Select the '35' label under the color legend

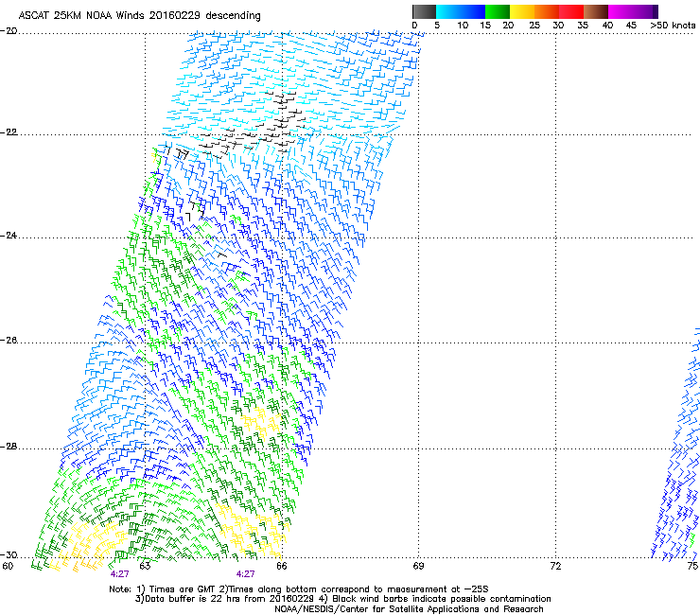click(583, 26)
